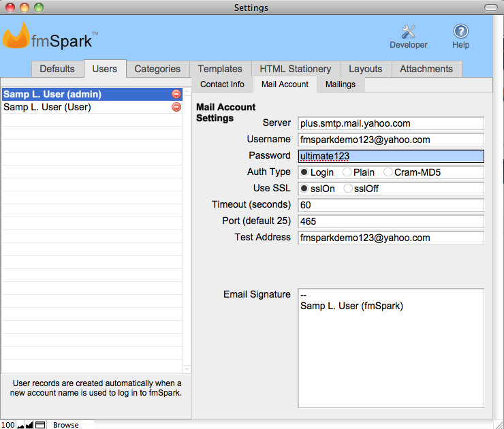The image size is (504, 429).
Task: Click the Help question mark icon
Action: pos(461,32)
